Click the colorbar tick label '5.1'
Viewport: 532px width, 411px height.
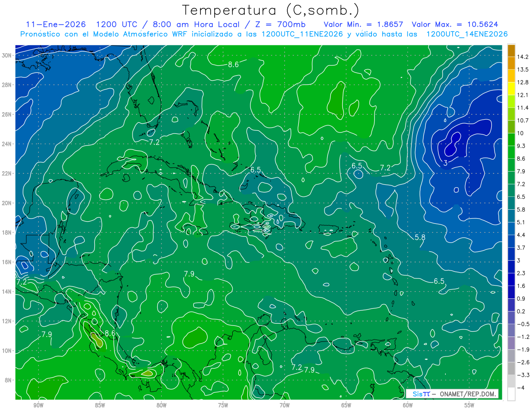point(522,222)
